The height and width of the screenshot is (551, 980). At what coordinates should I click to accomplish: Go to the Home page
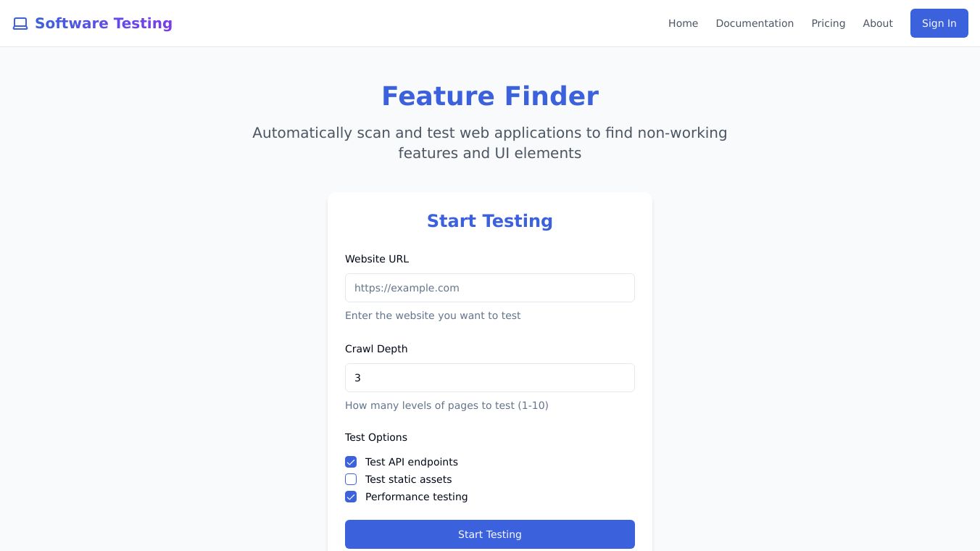[x=683, y=23]
